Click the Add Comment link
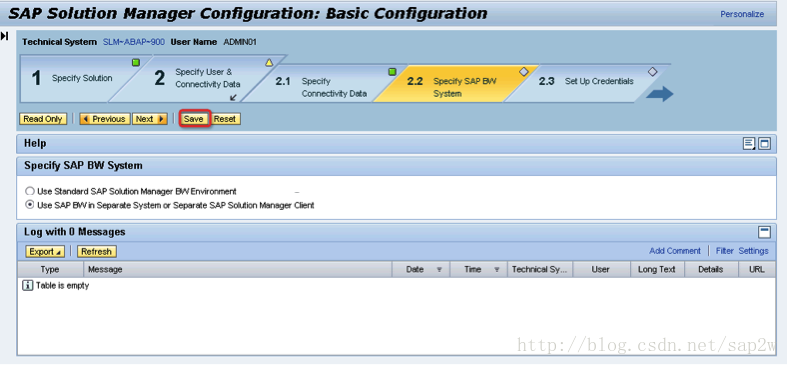 674,251
